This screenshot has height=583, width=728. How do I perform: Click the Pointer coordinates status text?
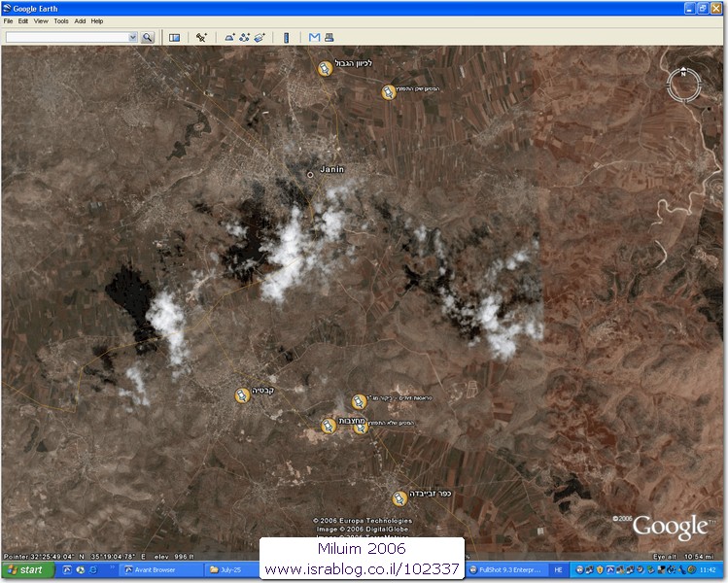pos(98,556)
